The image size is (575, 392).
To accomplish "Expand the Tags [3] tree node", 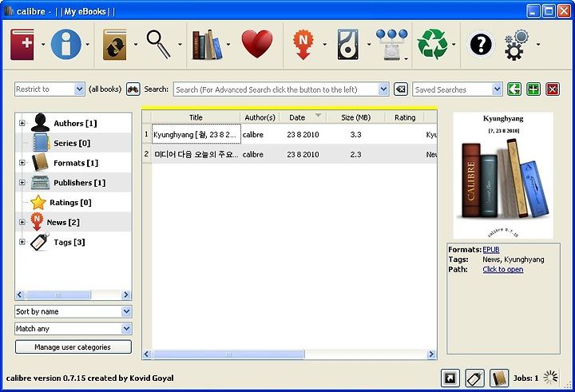I will click(22, 242).
